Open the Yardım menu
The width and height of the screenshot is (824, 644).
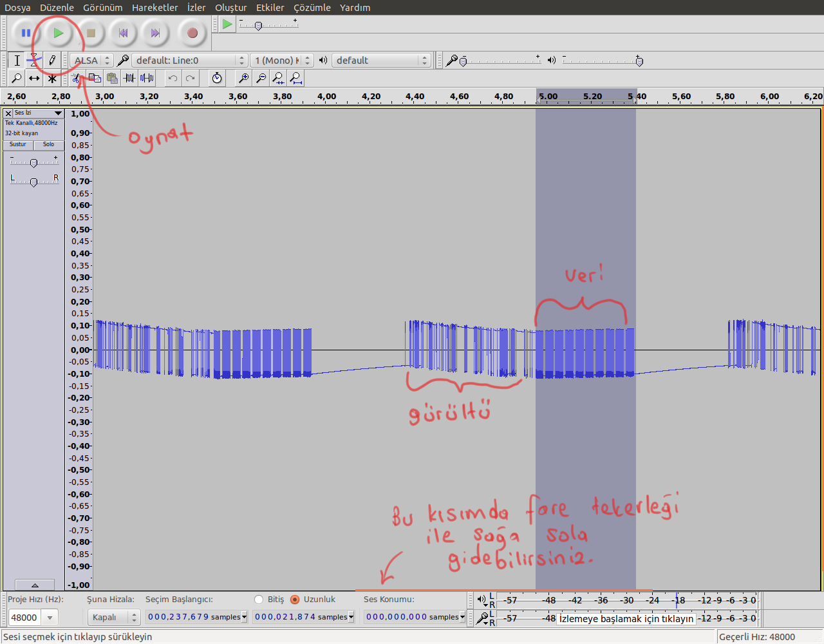coord(355,8)
